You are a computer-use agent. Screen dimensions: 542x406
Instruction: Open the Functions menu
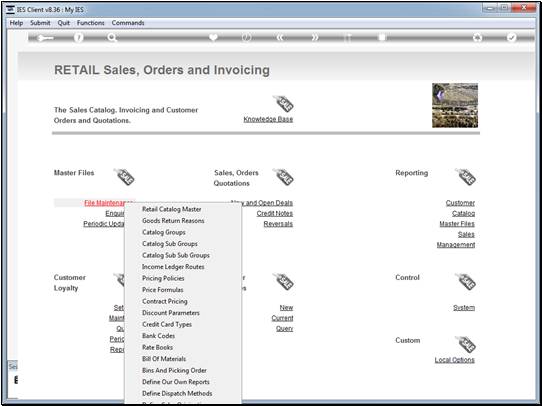pyautogui.click(x=91, y=23)
